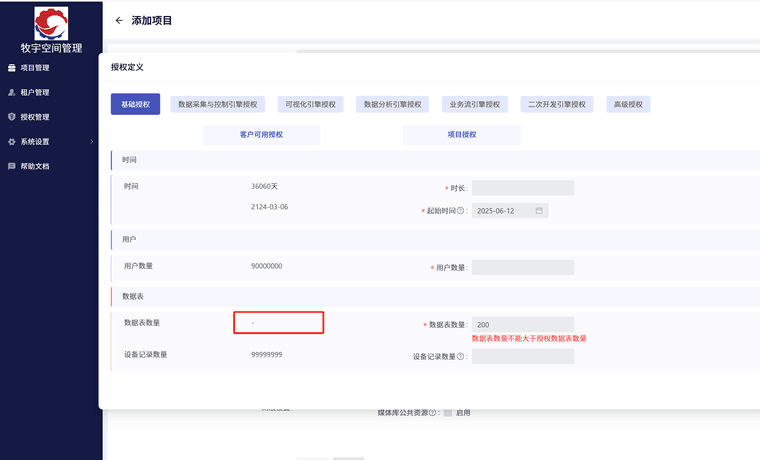Switch to 二次开发引擎授权 tab
The height and width of the screenshot is (460, 760).
point(557,104)
